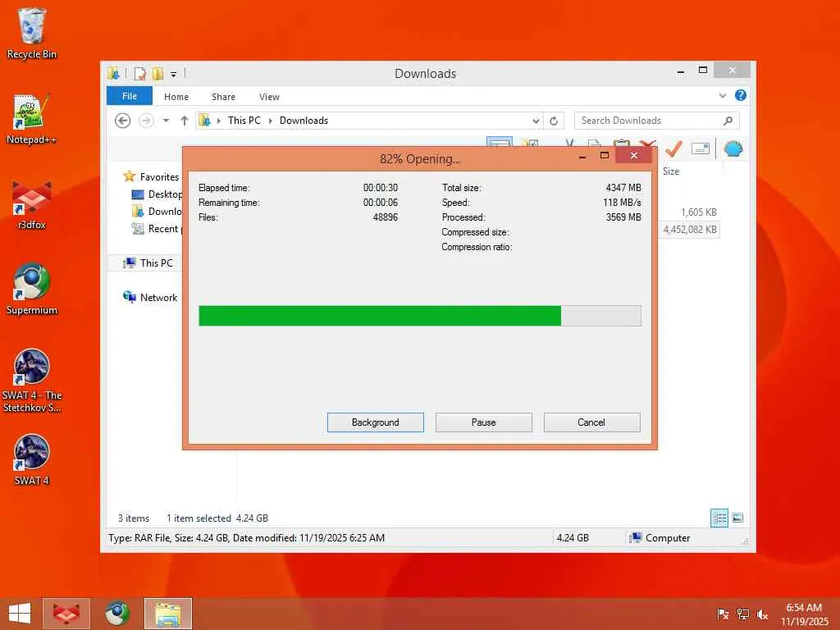Select the r3dfox desktop shortcut

(x=31, y=204)
